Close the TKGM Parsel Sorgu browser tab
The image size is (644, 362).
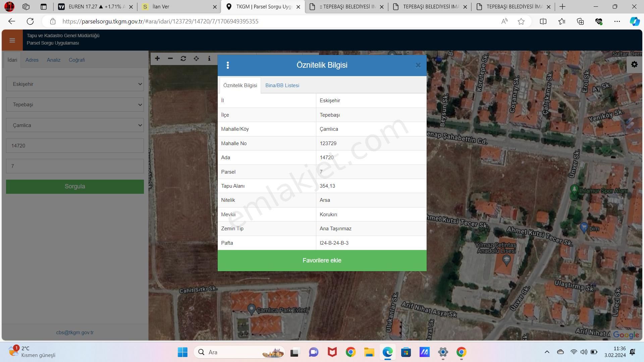pos(298,7)
